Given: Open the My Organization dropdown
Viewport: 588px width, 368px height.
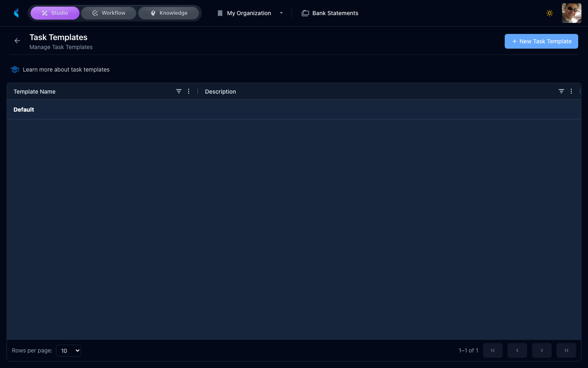Looking at the screenshot, I should click(250, 13).
